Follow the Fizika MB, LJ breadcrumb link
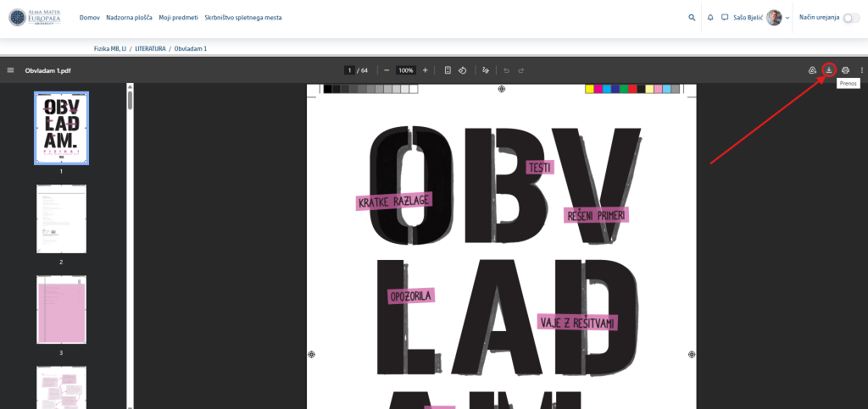This screenshot has height=409, width=868. coord(110,48)
